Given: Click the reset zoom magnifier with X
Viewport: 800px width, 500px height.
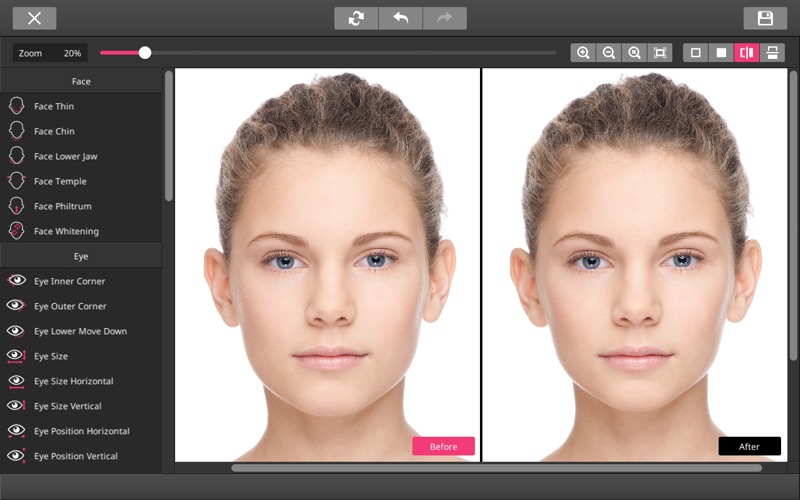Looking at the screenshot, I should click(x=634, y=53).
